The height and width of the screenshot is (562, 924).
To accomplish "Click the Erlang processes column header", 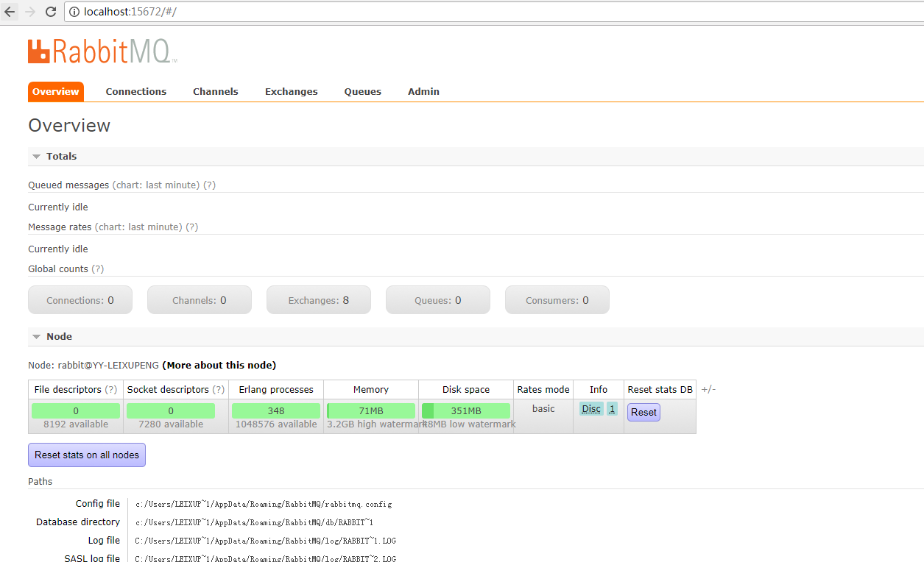I will point(276,390).
